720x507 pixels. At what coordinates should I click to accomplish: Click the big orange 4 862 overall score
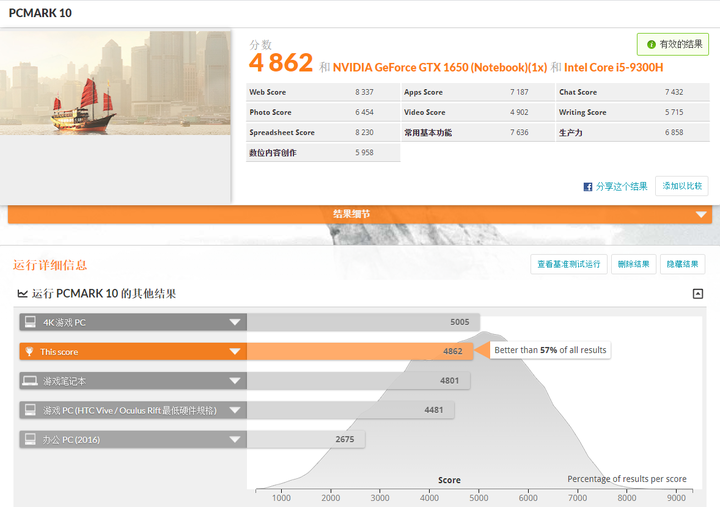click(281, 63)
